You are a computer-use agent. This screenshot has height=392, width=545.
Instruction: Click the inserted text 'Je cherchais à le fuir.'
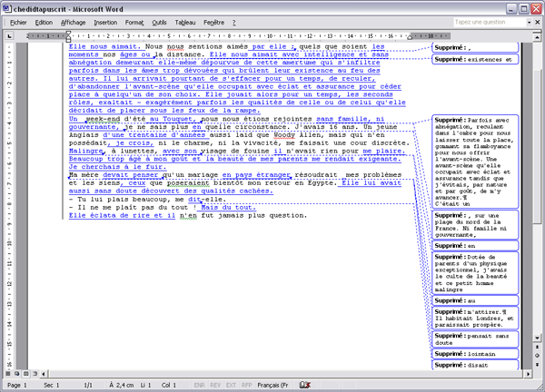click(117, 167)
